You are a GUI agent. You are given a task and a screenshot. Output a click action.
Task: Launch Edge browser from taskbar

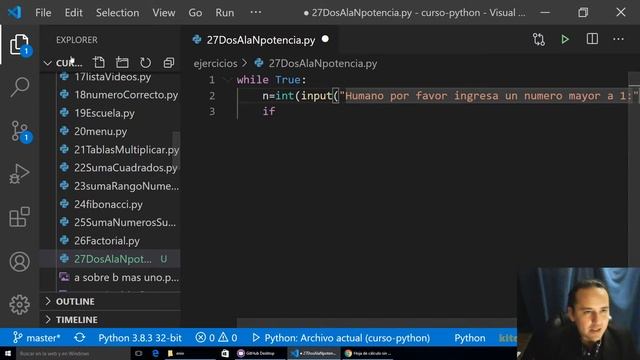tap(156, 353)
